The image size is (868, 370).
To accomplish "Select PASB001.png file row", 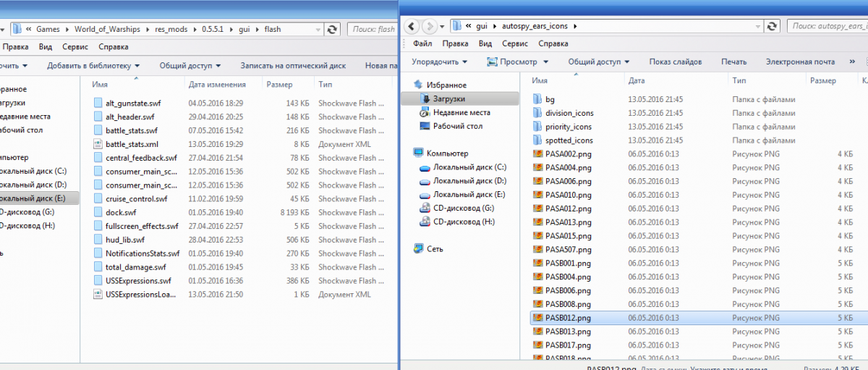I will coord(698,264).
